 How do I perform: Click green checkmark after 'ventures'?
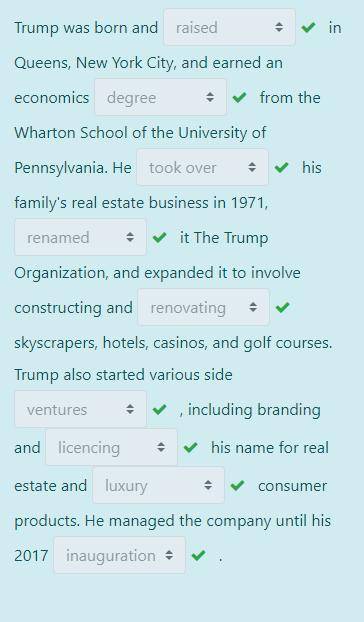[x=159, y=409]
